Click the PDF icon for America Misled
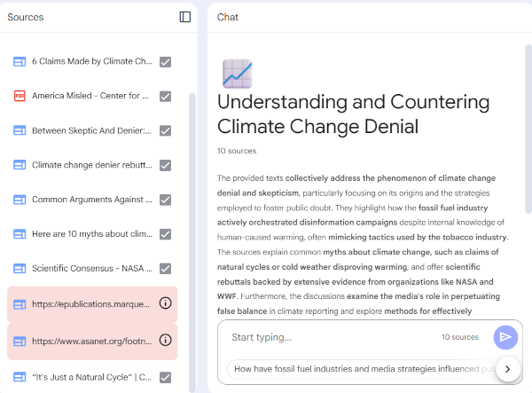Screen dimensions: 532x393 20,96
